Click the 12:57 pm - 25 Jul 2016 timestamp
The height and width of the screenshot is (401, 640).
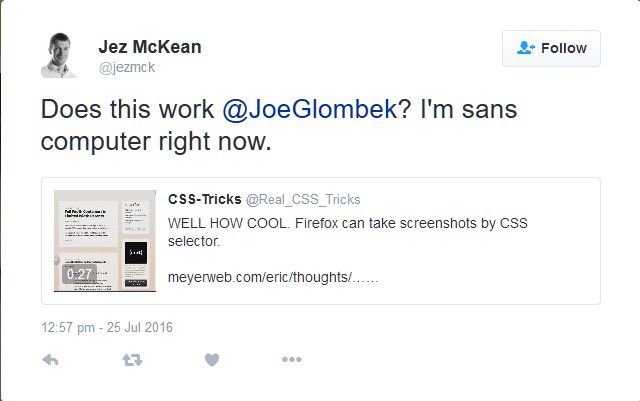[107, 326]
